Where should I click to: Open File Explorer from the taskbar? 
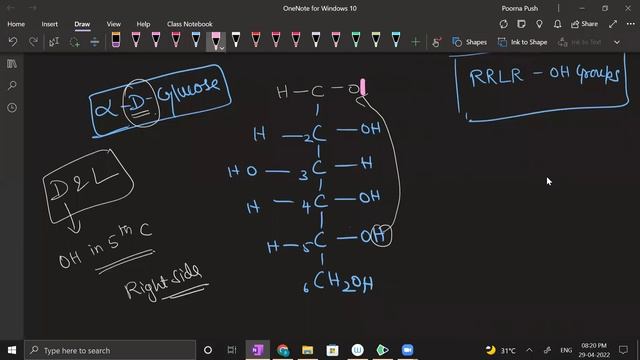click(307, 350)
